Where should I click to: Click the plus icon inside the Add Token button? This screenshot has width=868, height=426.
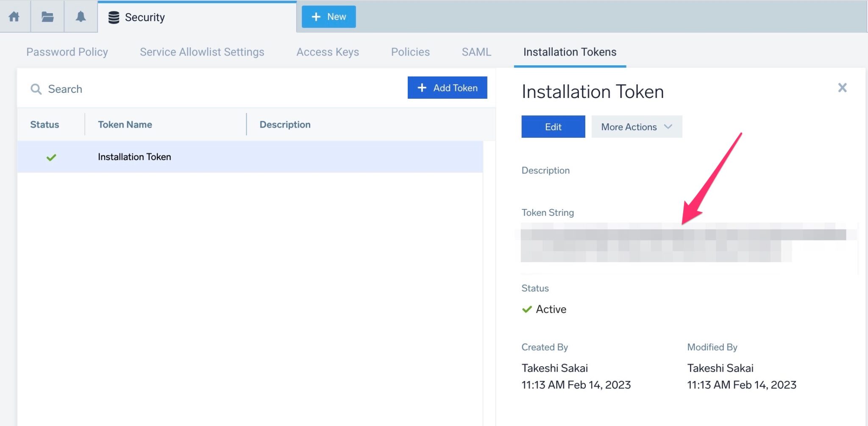coord(421,88)
